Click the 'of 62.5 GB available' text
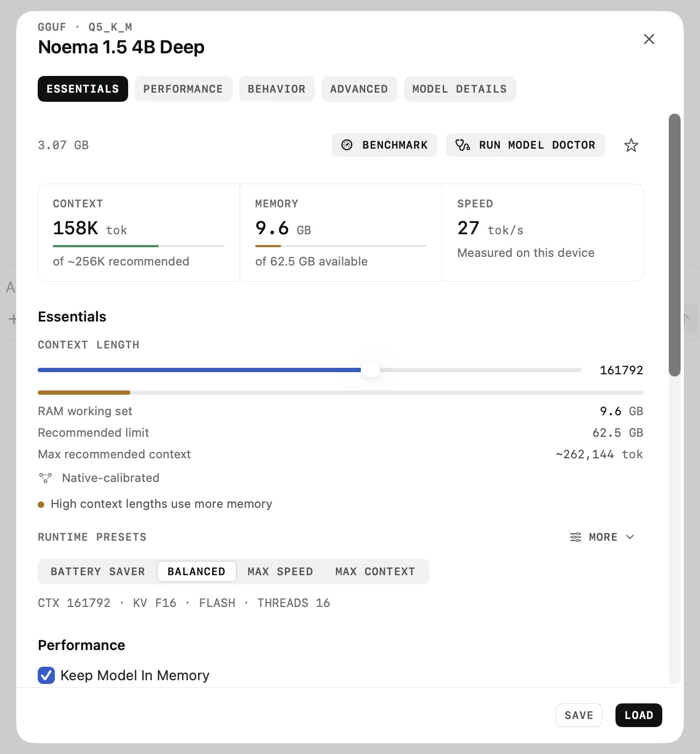Viewport: 700px width, 754px height. click(311, 261)
